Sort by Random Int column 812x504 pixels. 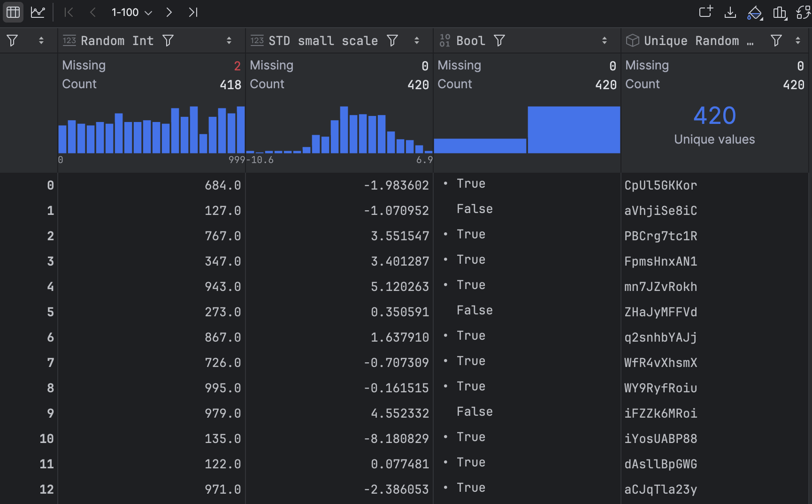pos(229,41)
